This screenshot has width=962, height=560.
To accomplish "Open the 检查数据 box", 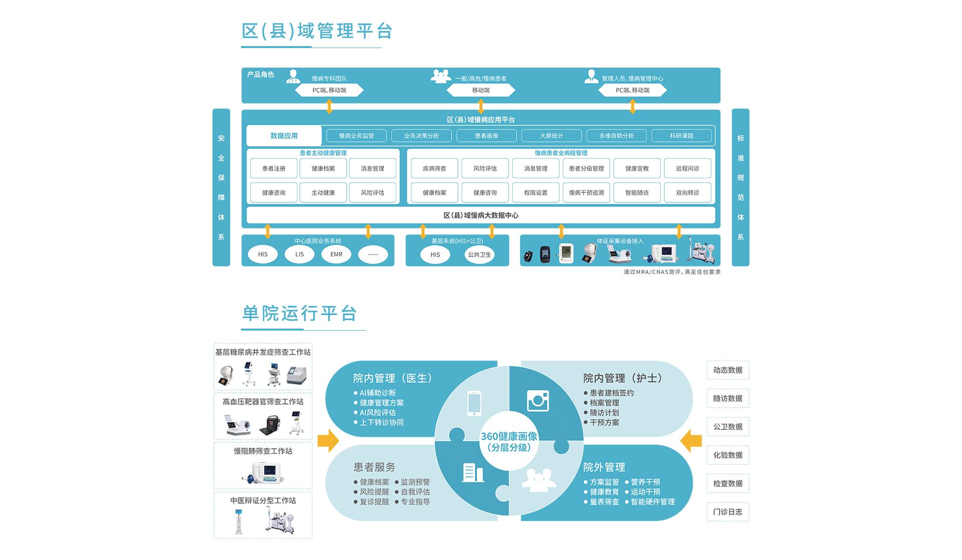I will [x=728, y=483].
